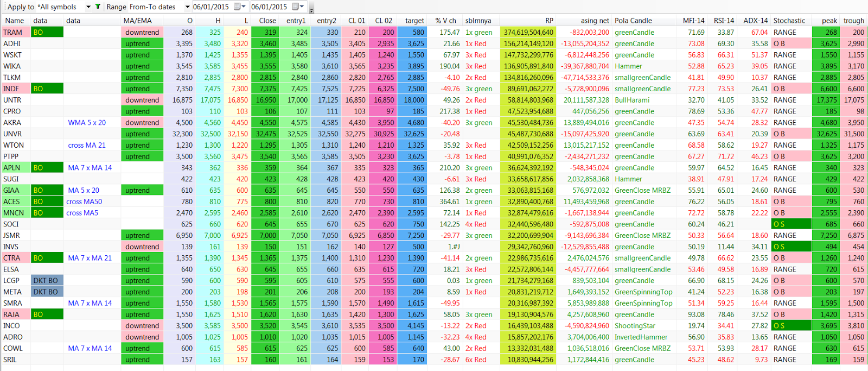Image resolution: width=868 pixels, height=371 pixels.
Task: Select the WSKT symbol name
Action: click(x=12, y=55)
